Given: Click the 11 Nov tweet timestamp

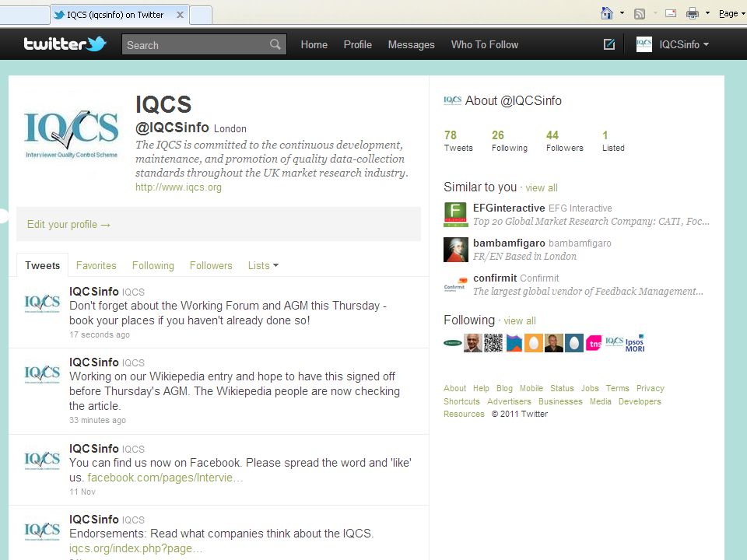Looking at the screenshot, I should coord(82,492).
